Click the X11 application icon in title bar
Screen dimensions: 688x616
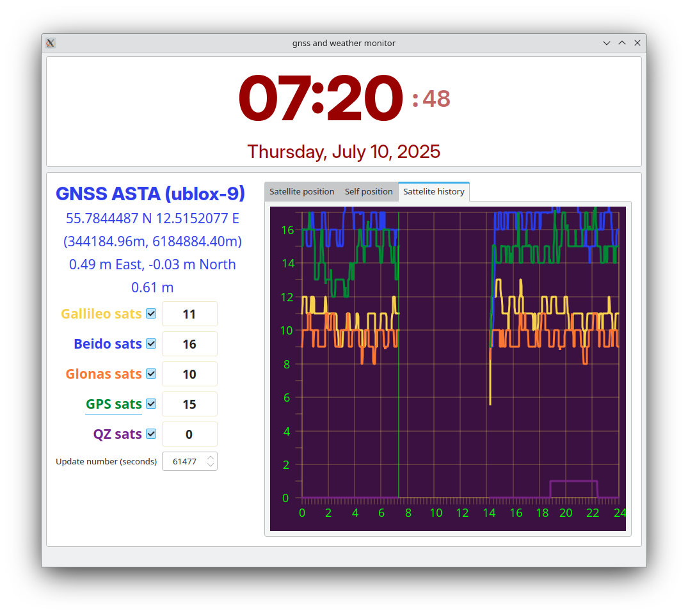tap(51, 43)
